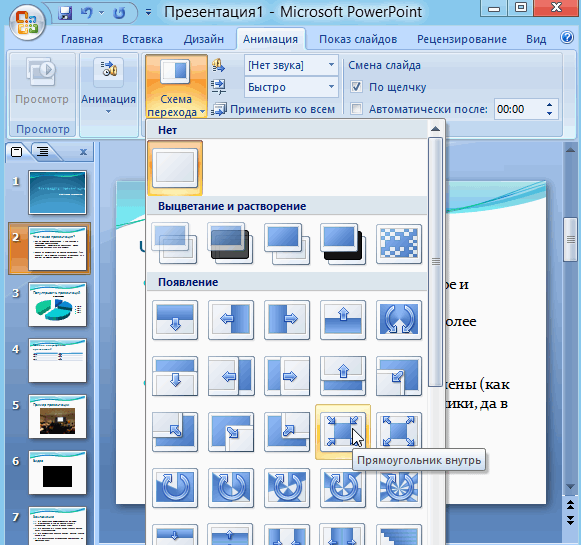Select the Прямоугольник внутрь box-in transition

[343, 432]
